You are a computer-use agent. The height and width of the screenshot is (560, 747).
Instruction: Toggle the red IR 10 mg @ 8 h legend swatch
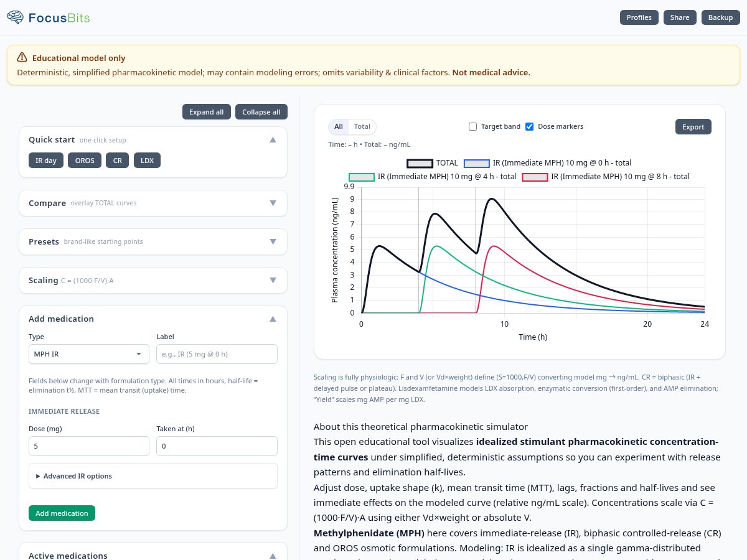coord(535,177)
